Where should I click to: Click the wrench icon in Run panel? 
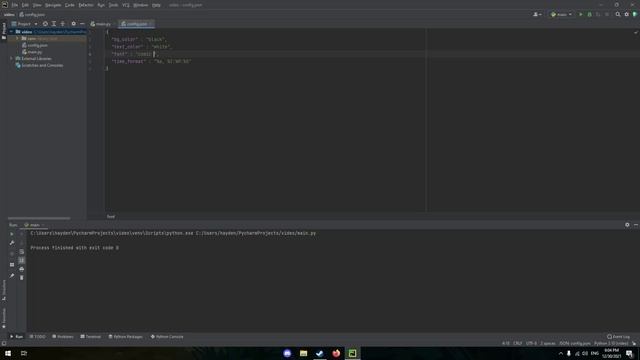click(12, 243)
